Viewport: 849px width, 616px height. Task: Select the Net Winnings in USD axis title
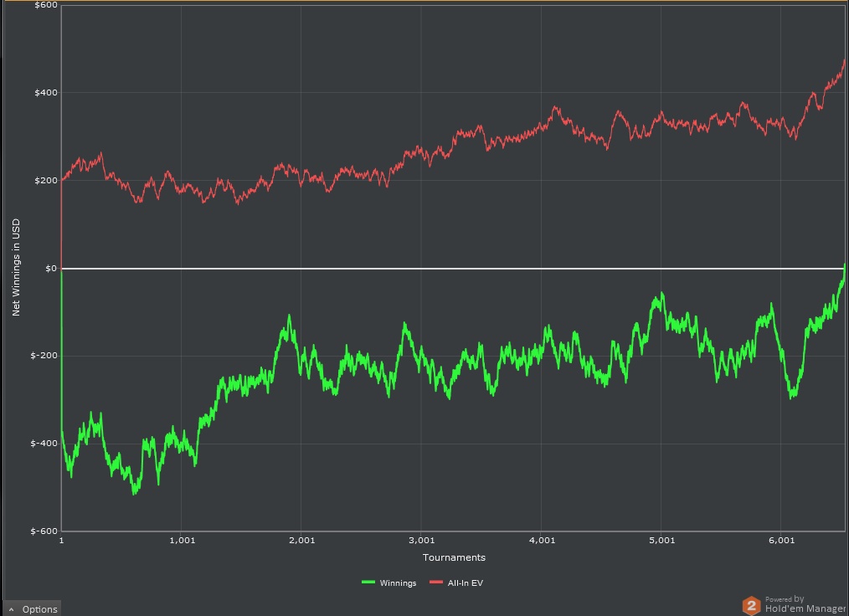tap(16, 267)
